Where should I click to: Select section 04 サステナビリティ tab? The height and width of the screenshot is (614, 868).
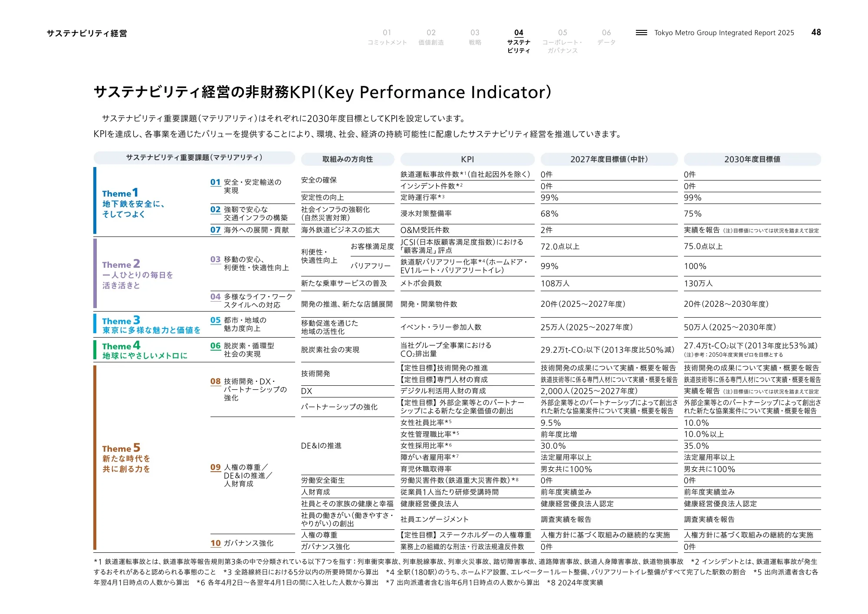pyautogui.click(x=519, y=41)
